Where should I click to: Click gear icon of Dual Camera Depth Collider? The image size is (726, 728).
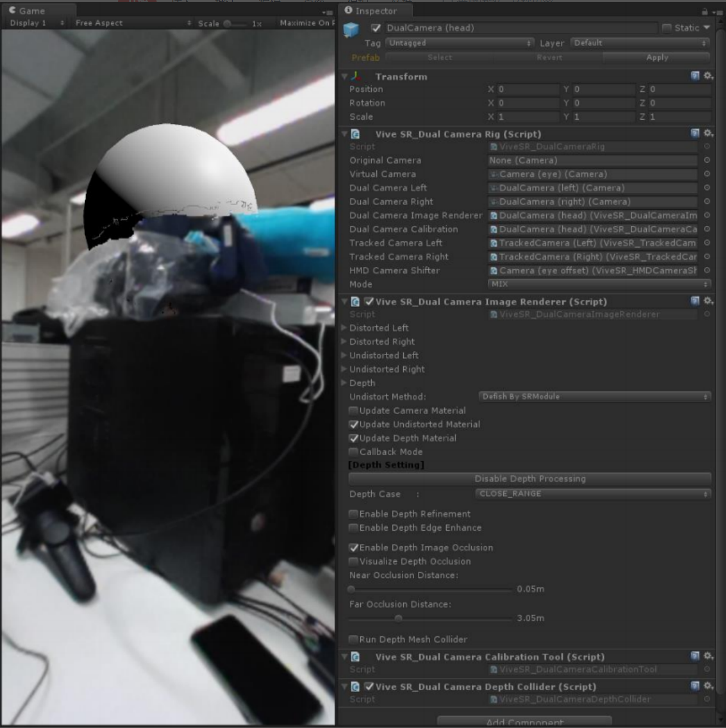tap(708, 686)
